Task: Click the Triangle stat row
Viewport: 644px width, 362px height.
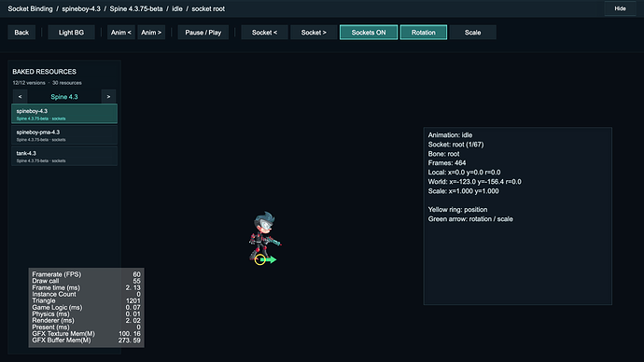Action: [86, 300]
